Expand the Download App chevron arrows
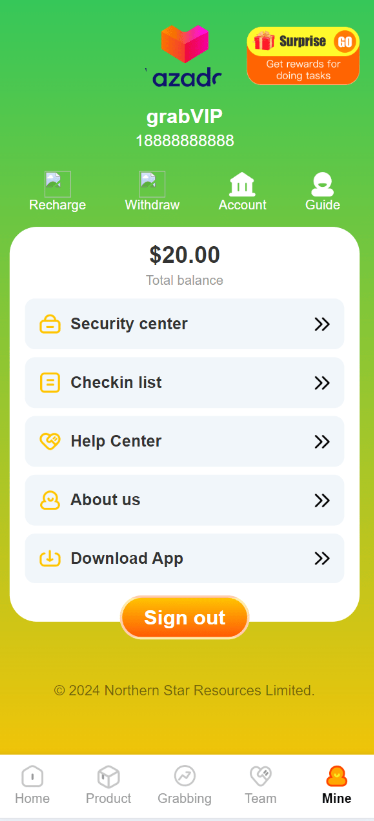 pos(322,559)
